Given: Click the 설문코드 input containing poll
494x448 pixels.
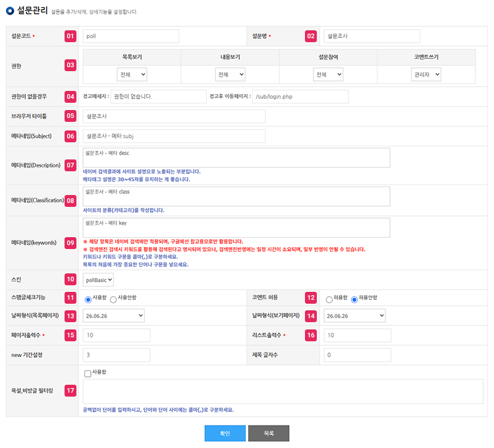Looking at the screenshot, I should pyautogui.click(x=131, y=36).
